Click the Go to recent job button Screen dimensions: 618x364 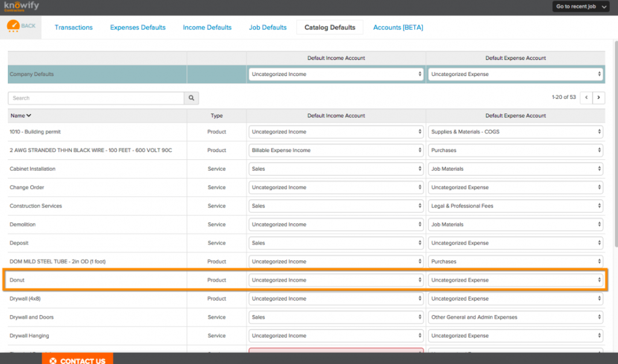(x=576, y=7)
